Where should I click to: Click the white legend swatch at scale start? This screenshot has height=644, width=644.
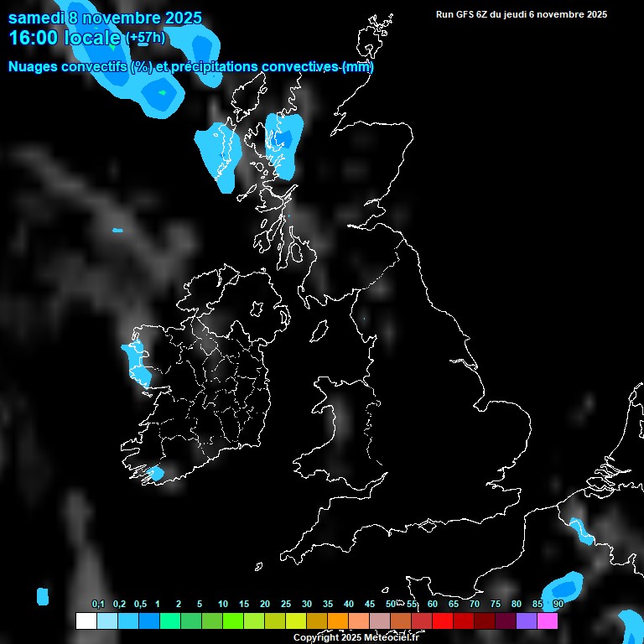tap(86, 621)
